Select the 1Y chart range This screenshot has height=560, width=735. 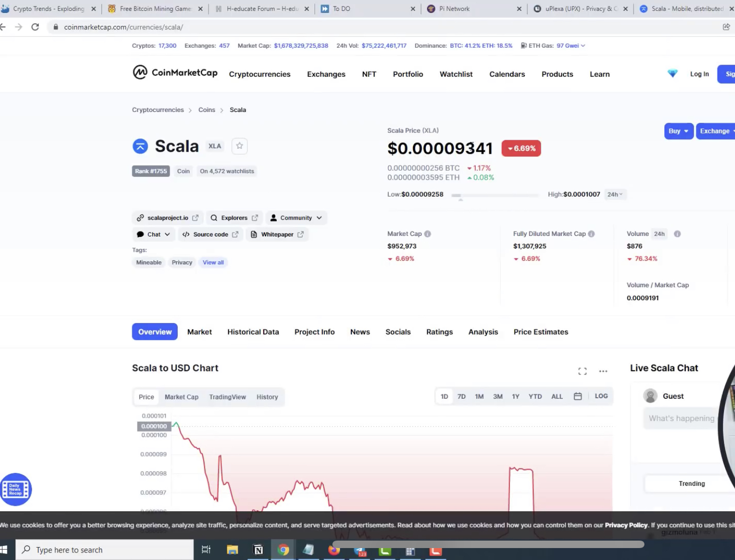pyautogui.click(x=516, y=397)
